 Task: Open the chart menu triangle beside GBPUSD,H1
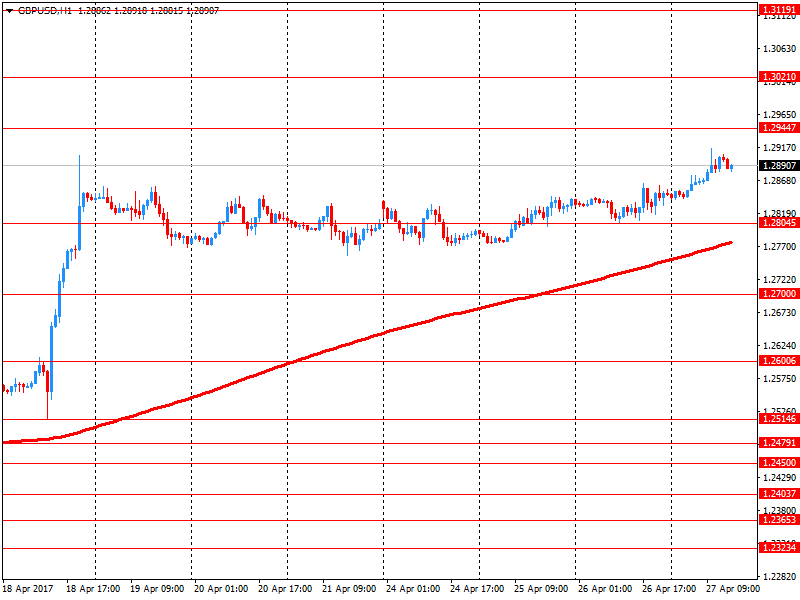9,11
